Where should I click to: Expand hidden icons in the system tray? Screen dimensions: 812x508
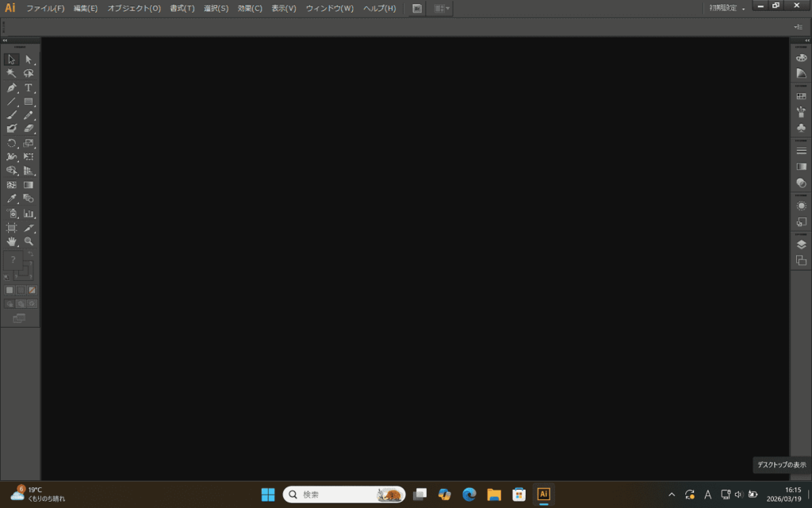672,494
